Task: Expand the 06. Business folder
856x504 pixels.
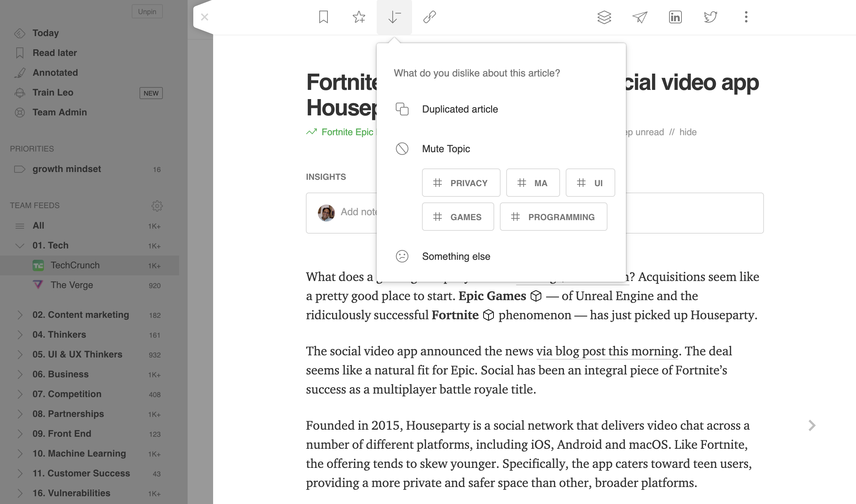Action: coord(20,374)
